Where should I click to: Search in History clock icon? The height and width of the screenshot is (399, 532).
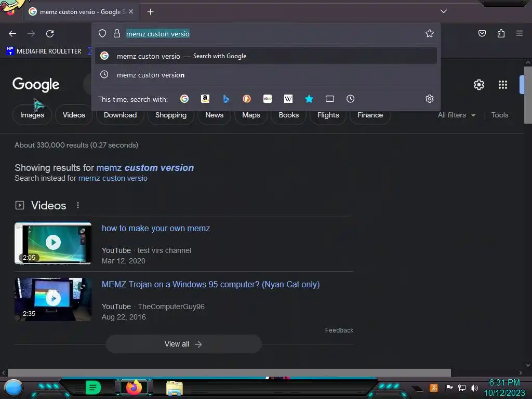coord(351,99)
